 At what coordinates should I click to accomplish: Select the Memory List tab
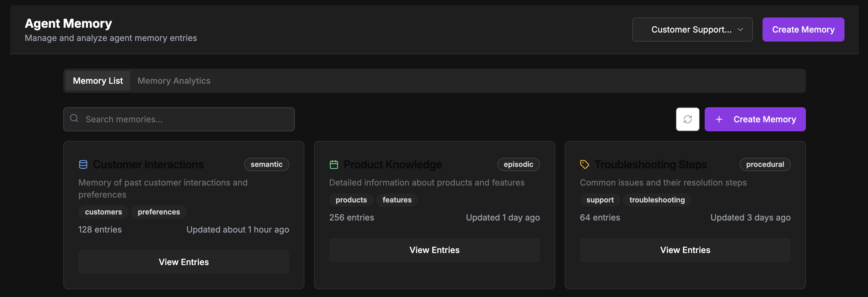98,80
